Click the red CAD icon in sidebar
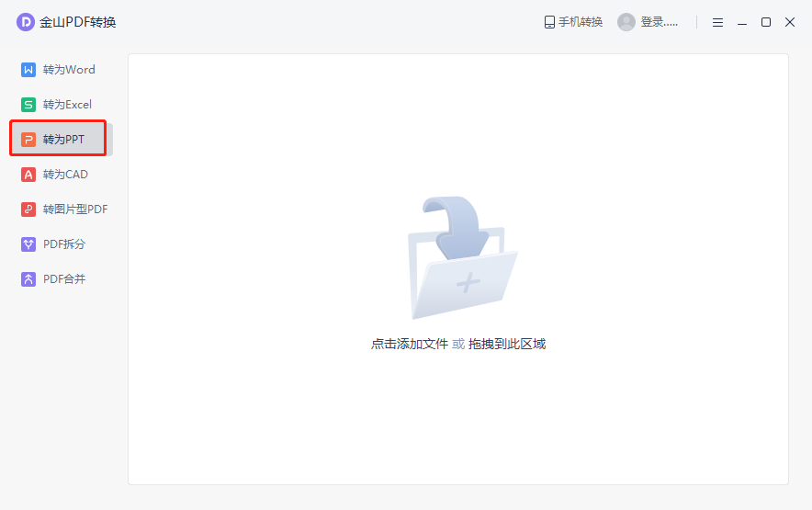The height and width of the screenshot is (510, 812). [28, 175]
